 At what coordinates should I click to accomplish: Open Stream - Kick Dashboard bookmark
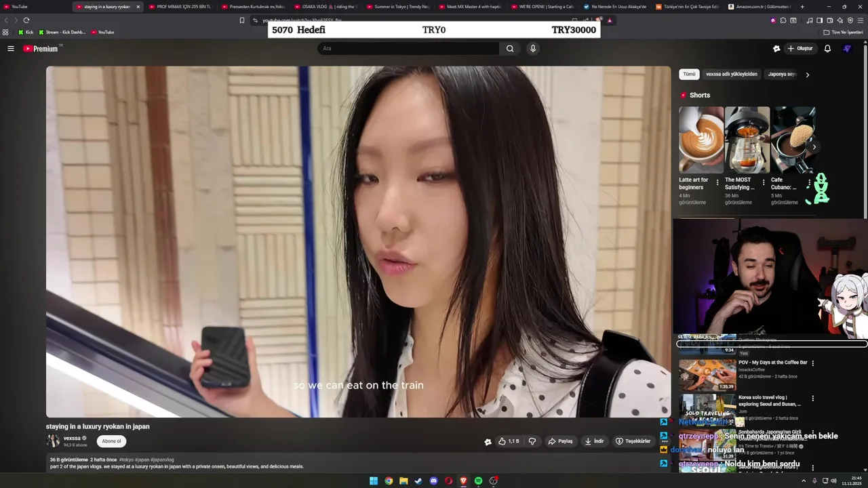pos(62,32)
